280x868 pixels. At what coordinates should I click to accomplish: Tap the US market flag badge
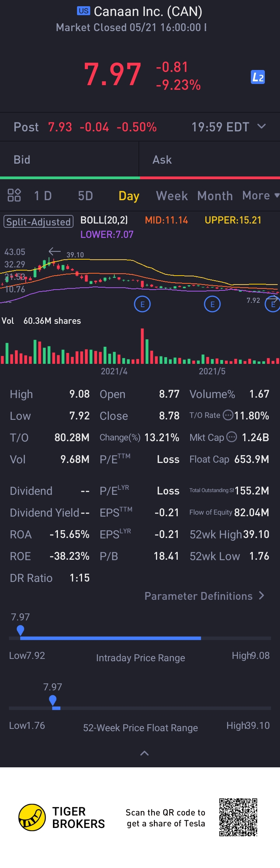pos(83,11)
